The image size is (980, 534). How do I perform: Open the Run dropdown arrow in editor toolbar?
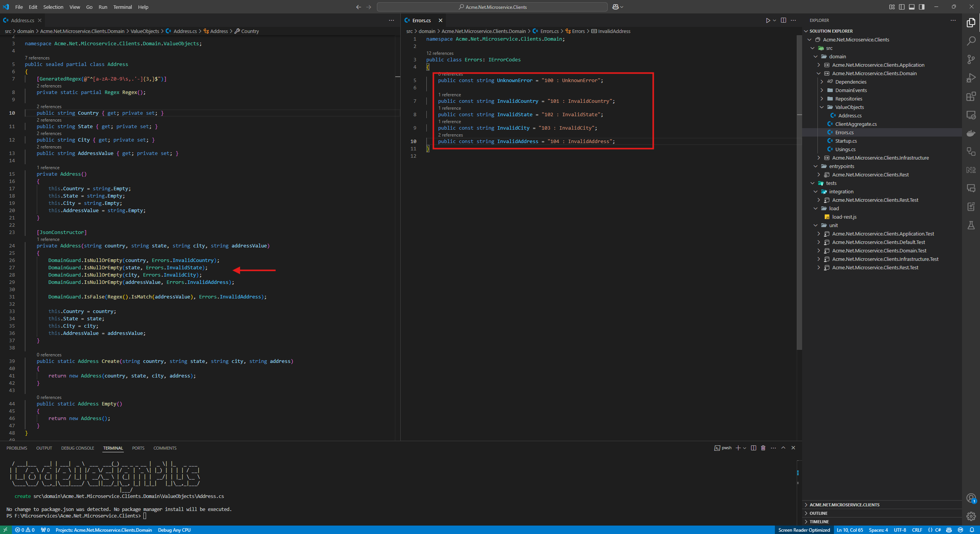point(774,20)
